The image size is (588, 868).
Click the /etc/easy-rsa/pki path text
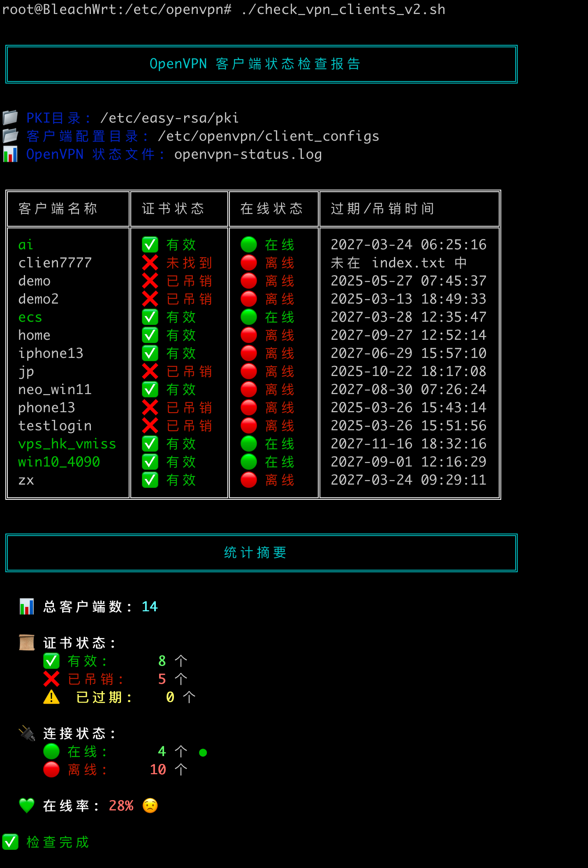click(169, 118)
